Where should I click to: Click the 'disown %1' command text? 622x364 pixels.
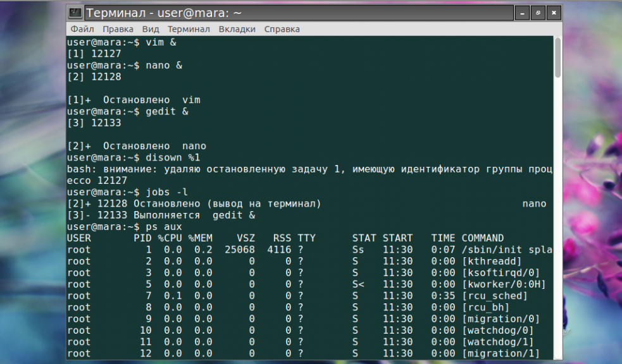tap(173, 157)
